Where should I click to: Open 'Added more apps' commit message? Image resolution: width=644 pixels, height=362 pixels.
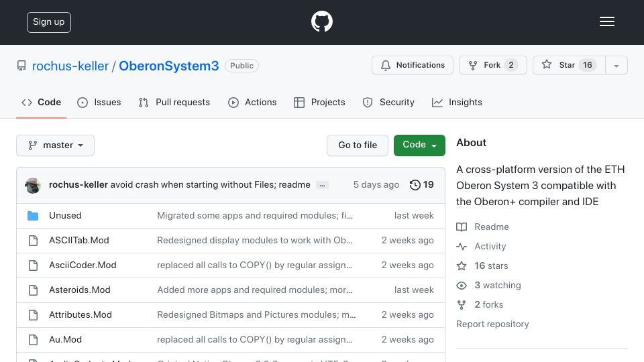pyautogui.click(x=255, y=290)
